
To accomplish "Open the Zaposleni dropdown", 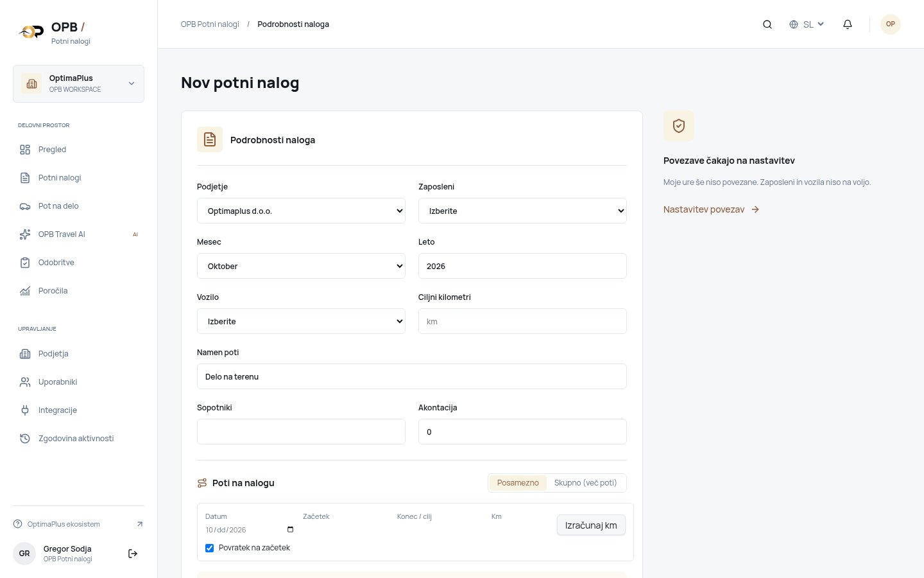I will (x=522, y=211).
